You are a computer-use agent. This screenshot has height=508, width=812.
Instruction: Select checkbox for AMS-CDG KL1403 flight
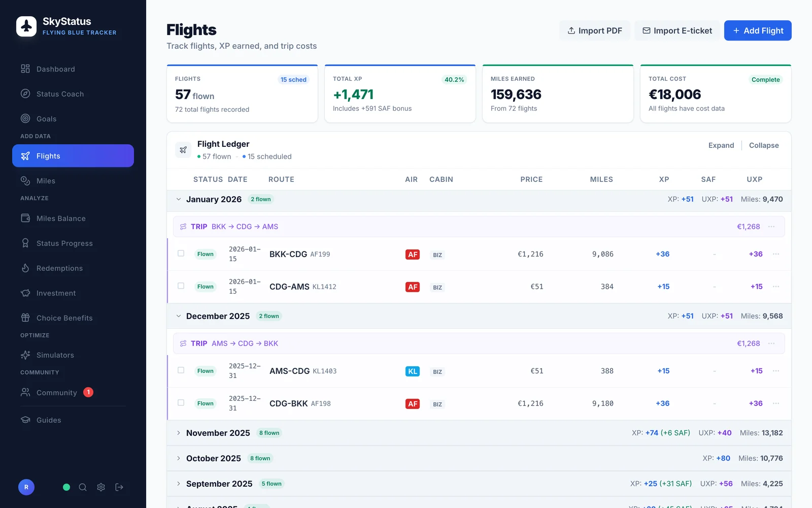(x=181, y=370)
